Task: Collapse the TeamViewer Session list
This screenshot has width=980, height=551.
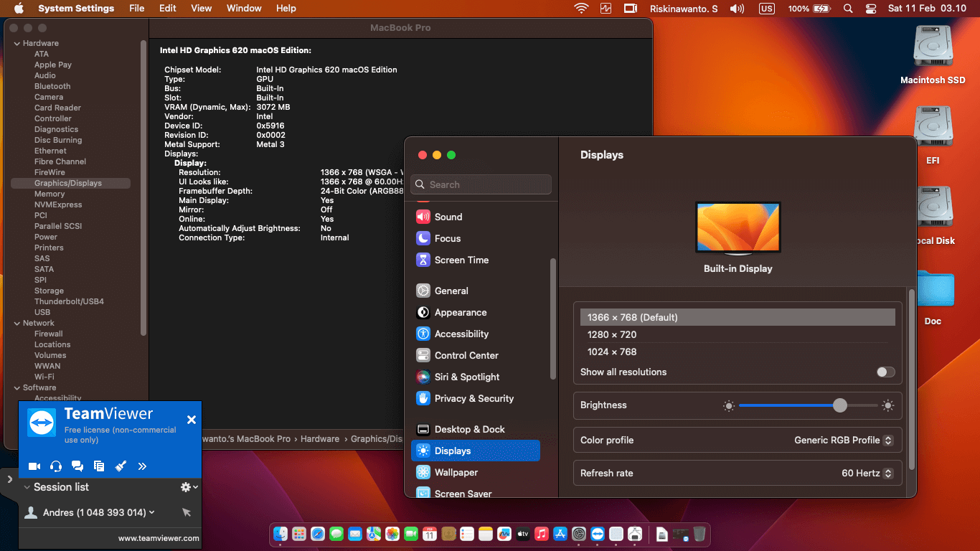Action: pyautogui.click(x=27, y=487)
